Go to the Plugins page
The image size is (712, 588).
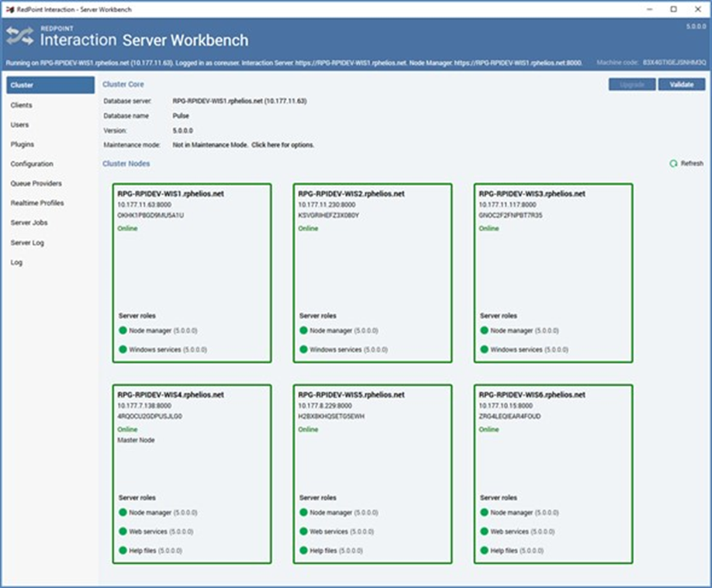point(22,144)
